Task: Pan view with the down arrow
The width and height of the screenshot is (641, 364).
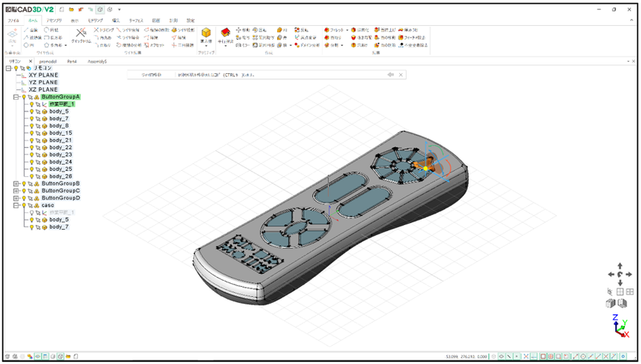Action: point(620,283)
